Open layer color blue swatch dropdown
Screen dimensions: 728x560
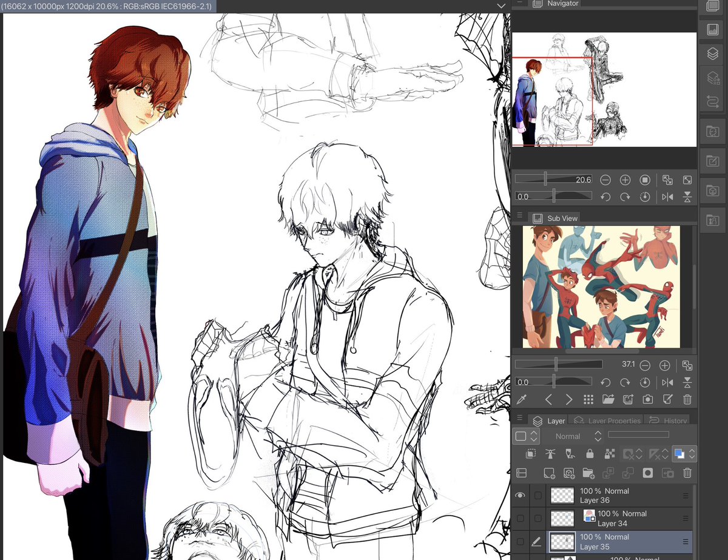[x=683, y=454]
